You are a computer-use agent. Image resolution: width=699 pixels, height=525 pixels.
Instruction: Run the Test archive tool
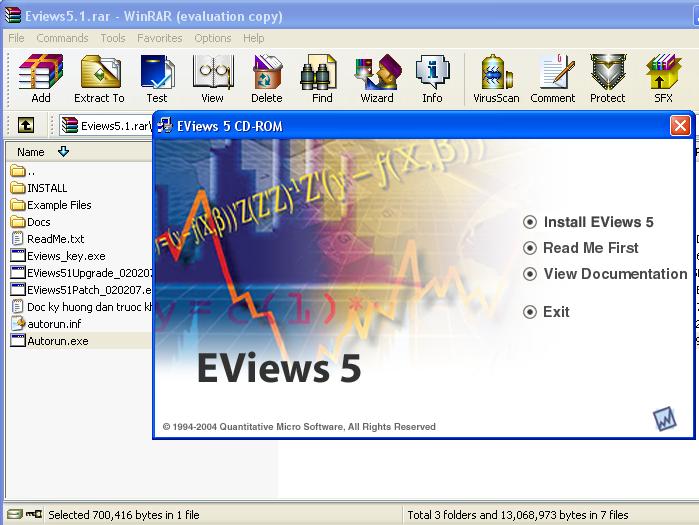157,79
